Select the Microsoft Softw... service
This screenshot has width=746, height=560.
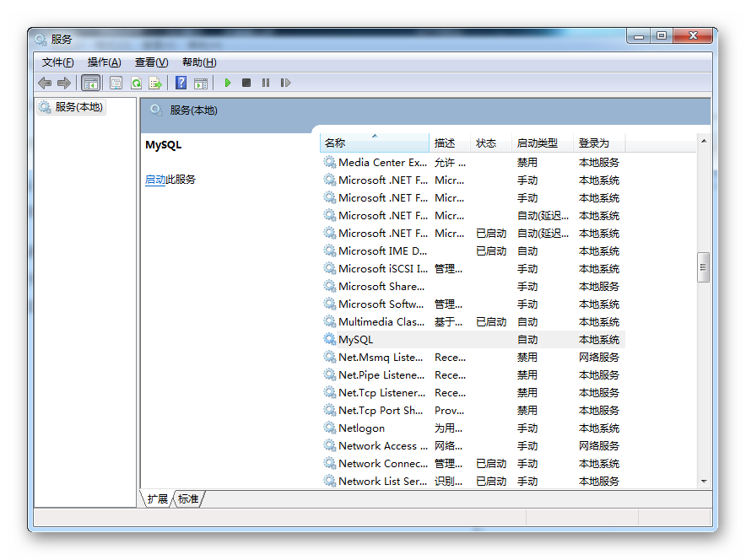pos(473,304)
